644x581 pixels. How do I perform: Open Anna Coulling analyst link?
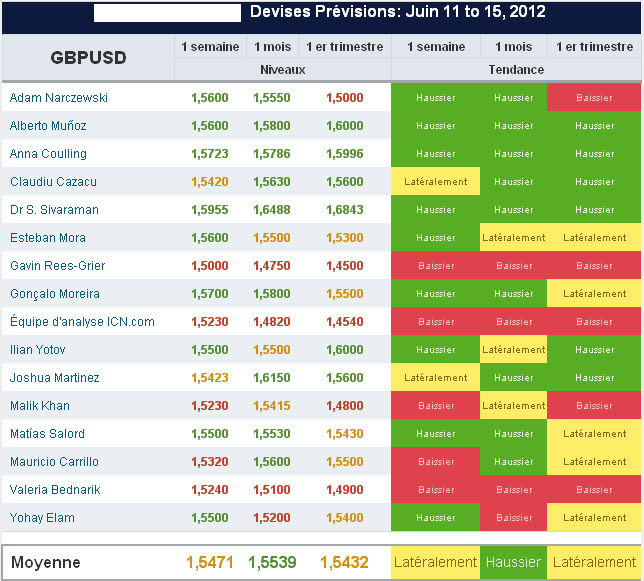coord(48,154)
